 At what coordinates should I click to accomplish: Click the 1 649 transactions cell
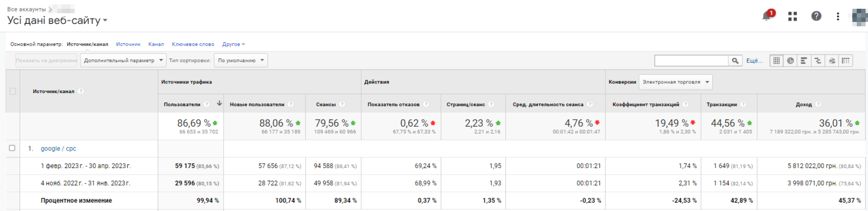click(721, 166)
